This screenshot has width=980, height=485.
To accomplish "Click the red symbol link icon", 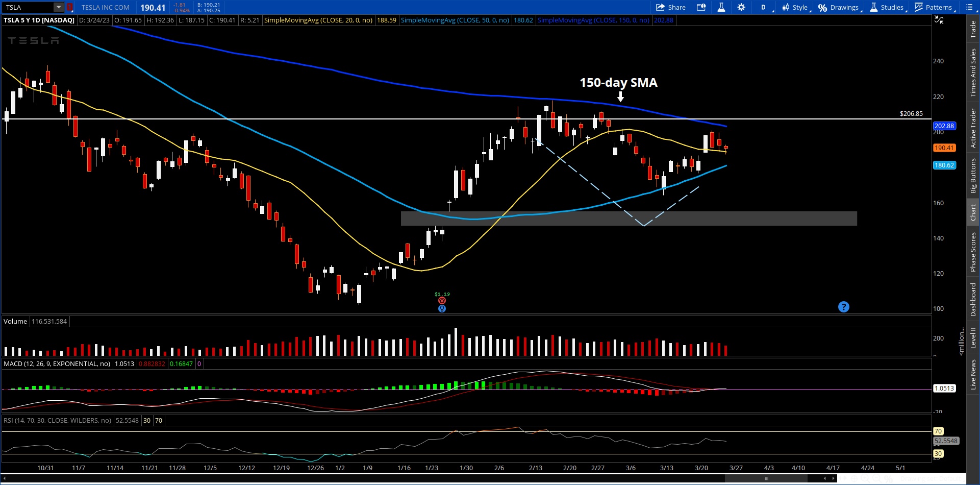I will (70, 7).
